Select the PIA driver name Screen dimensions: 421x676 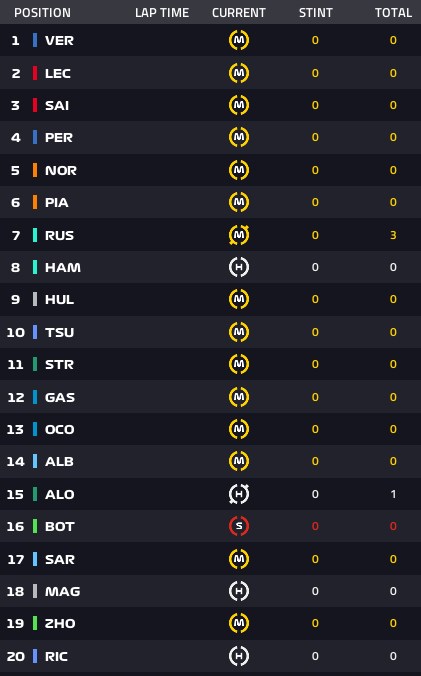(57, 203)
